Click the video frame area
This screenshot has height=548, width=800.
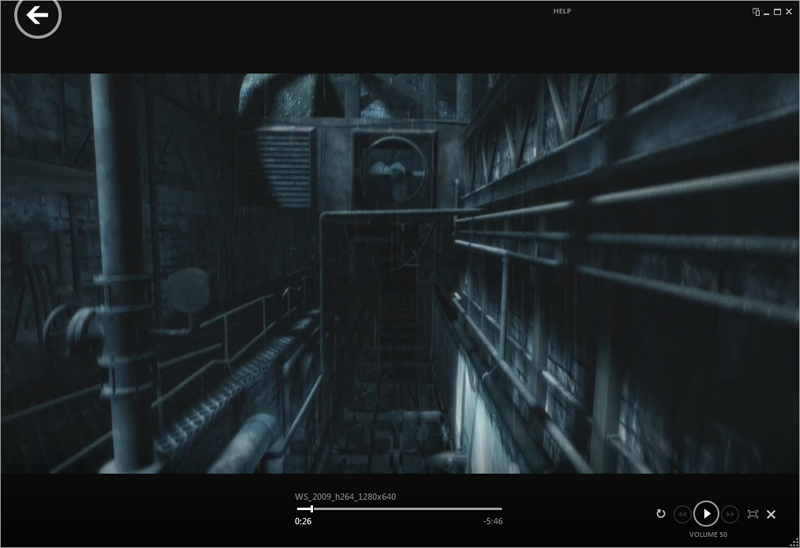(x=400, y=273)
